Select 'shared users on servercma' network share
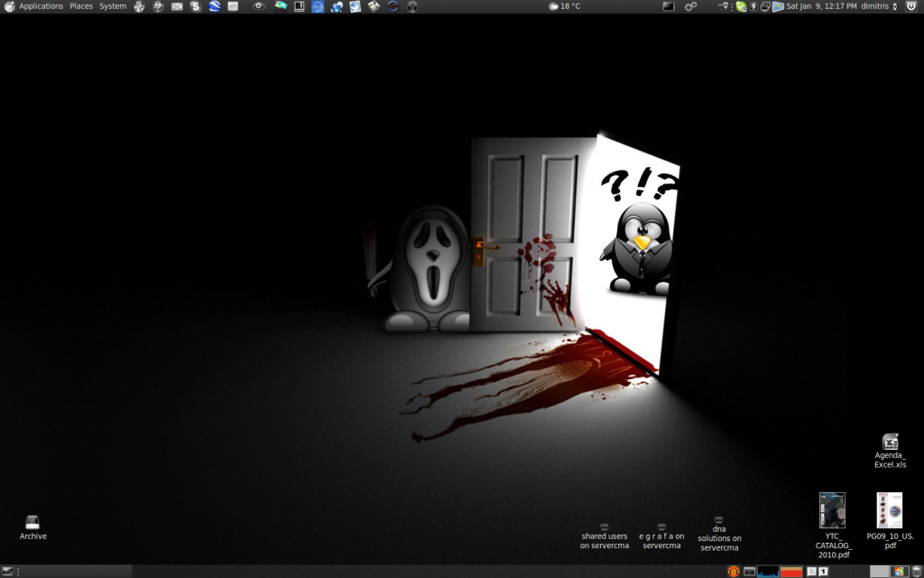 (x=604, y=536)
